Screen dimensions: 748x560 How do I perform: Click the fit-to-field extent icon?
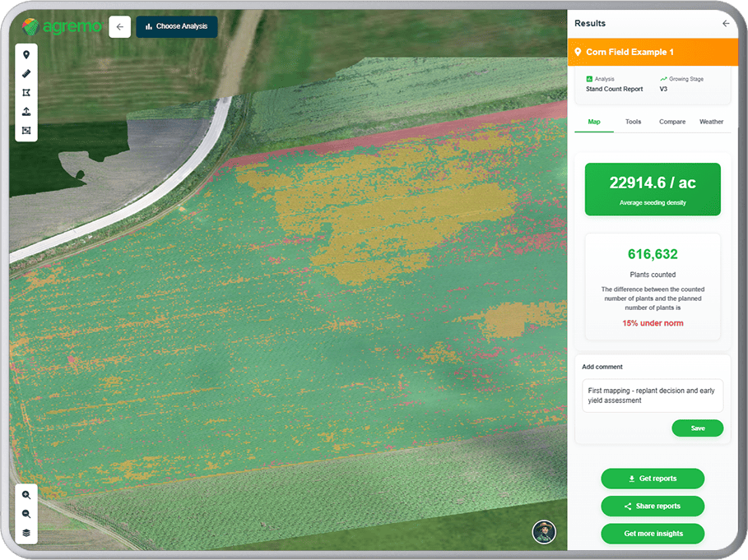pos(26,130)
